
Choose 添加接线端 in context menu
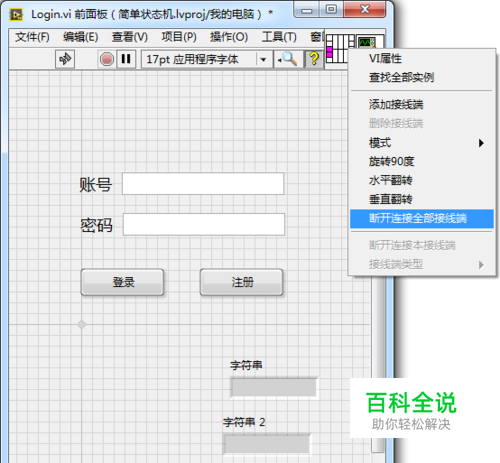(421, 105)
